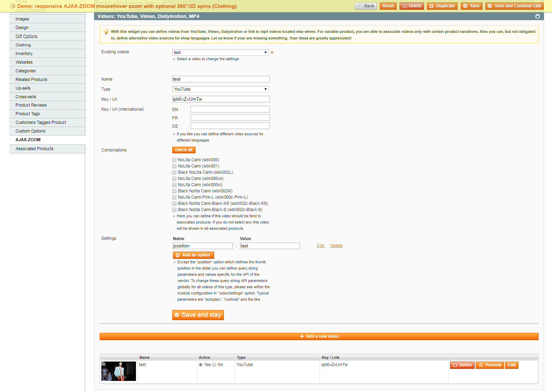Click the settings name field 'position'
The width and height of the screenshot is (552, 392).
(203, 246)
